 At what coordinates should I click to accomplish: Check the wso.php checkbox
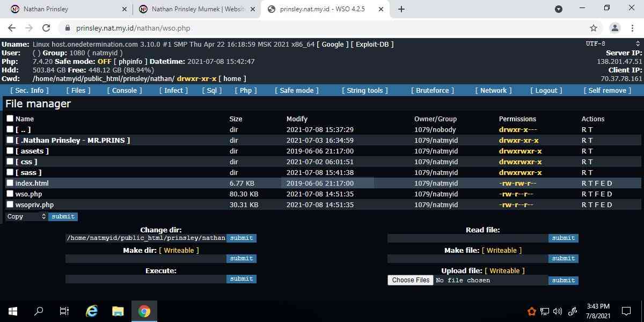coord(10,194)
